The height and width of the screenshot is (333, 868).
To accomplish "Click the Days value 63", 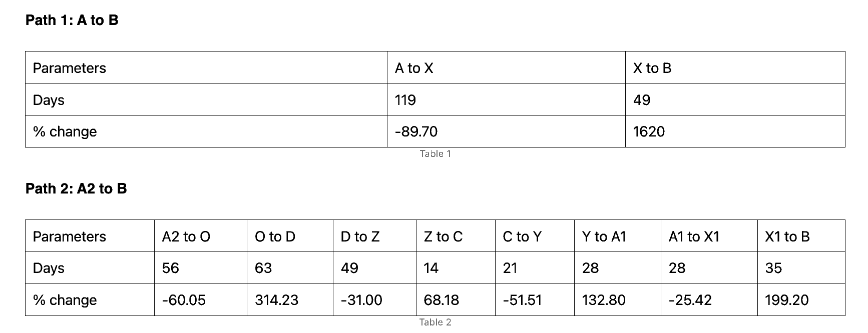I will tap(290, 268).
